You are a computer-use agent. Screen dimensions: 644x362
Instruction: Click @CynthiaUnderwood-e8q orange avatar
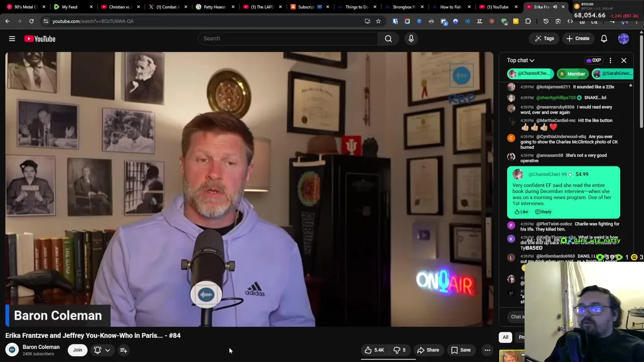tap(511, 138)
